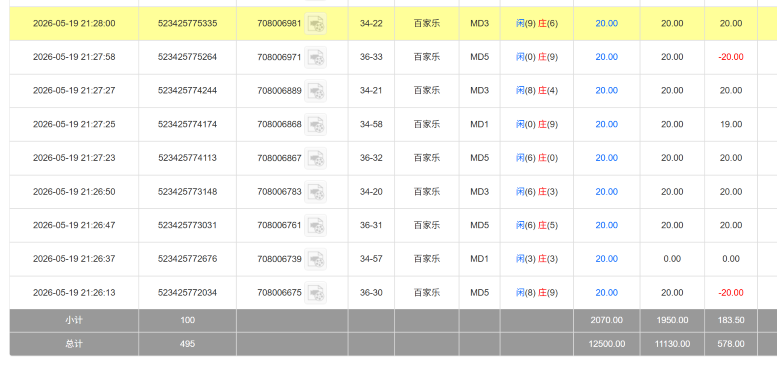Open blue 20.00 bet amount in row 523425773148
Image resolution: width=777 pixels, height=371 pixels.
coord(607,192)
